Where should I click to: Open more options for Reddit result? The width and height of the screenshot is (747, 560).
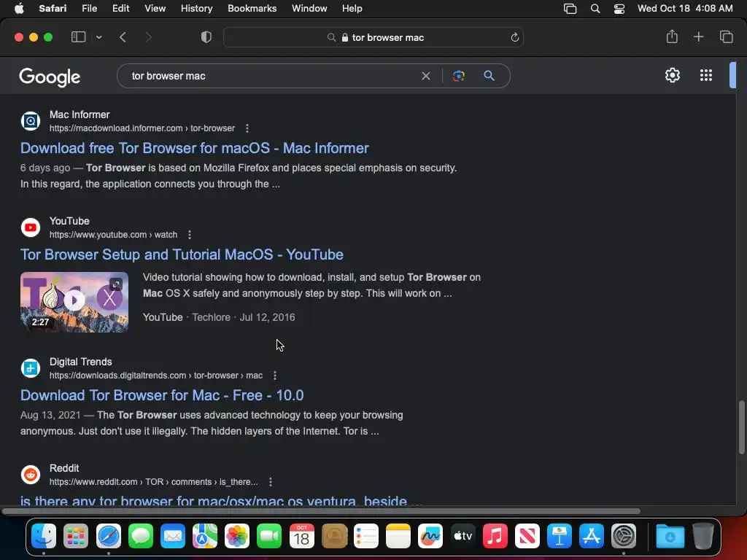coord(271,482)
